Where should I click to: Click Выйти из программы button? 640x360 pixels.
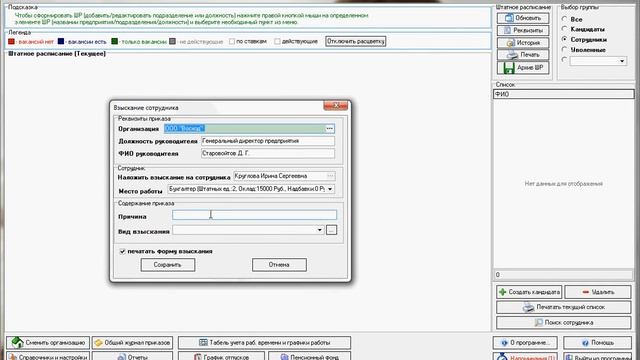(x=597, y=356)
